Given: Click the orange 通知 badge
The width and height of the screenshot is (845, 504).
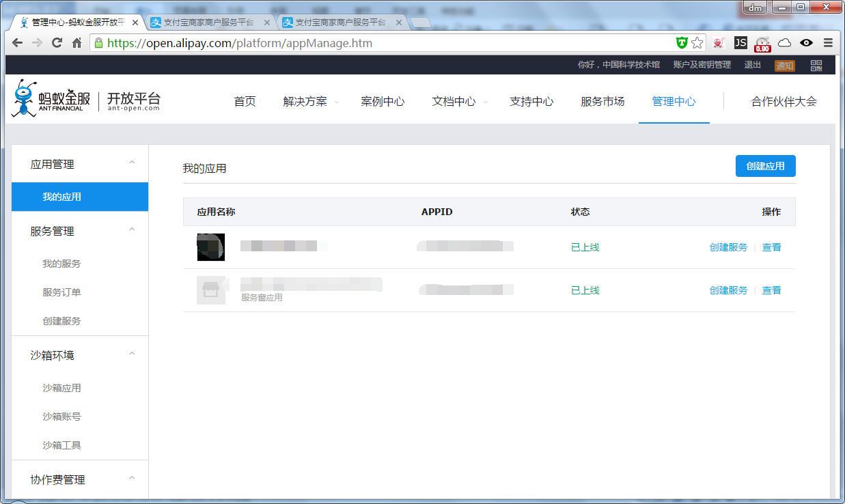Looking at the screenshot, I should pyautogui.click(x=785, y=66).
